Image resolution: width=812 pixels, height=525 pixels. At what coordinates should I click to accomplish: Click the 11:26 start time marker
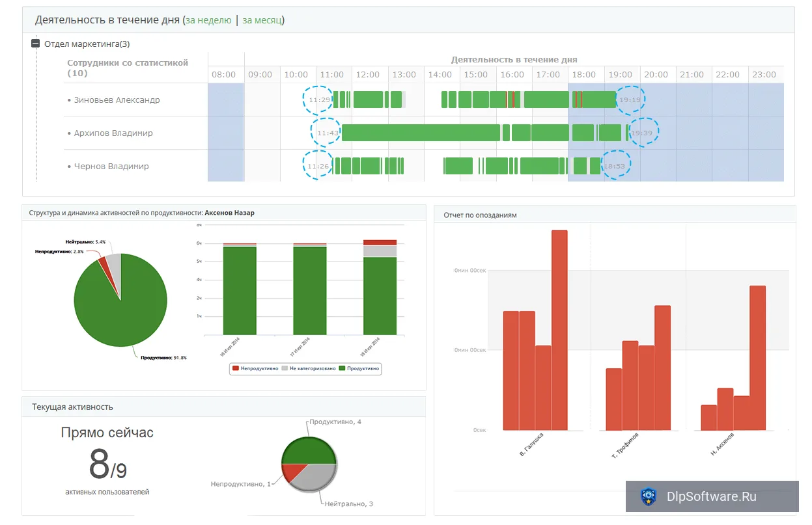click(318, 166)
